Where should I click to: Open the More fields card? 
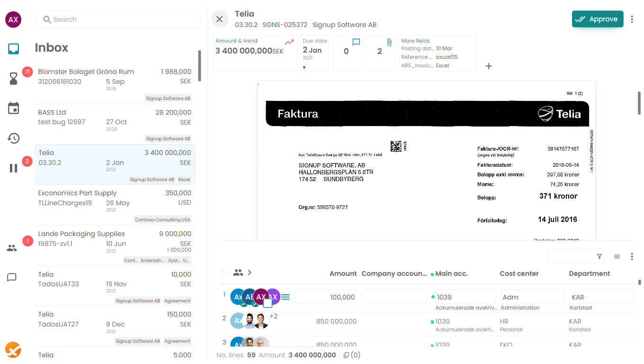coord(438,53)
